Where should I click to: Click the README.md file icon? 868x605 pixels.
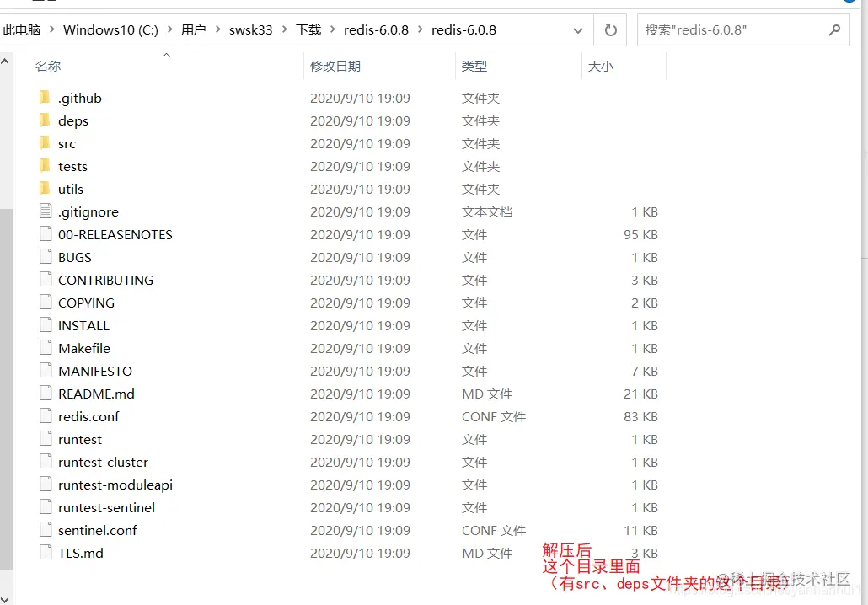click(46, 393)
